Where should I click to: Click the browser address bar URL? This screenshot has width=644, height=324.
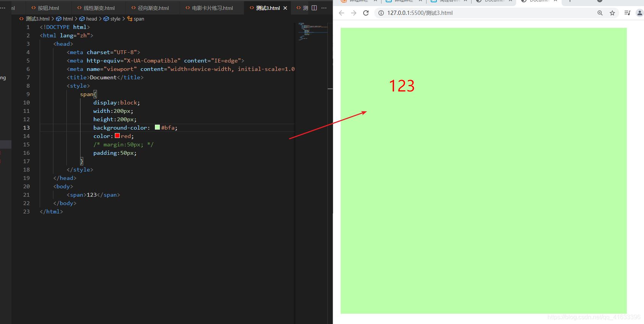420,13
